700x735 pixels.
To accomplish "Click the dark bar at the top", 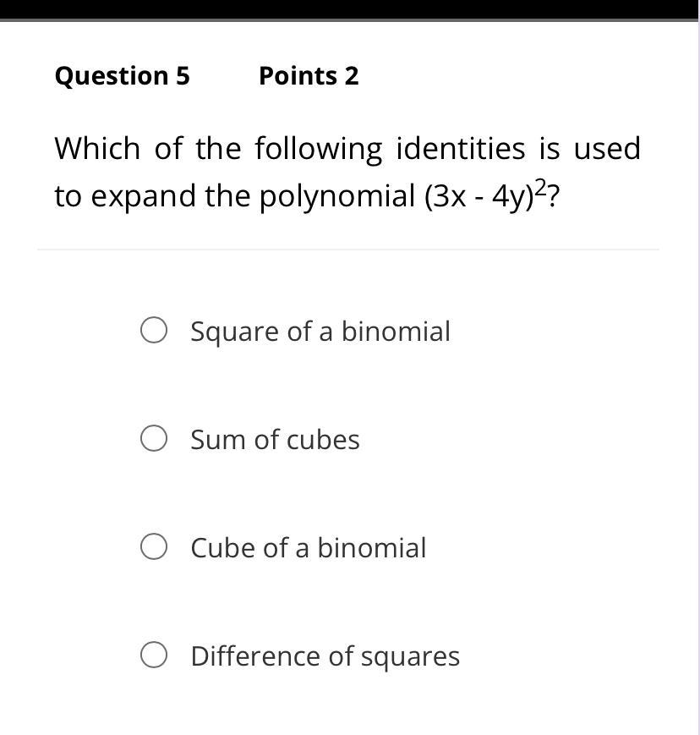I will 350,9.
